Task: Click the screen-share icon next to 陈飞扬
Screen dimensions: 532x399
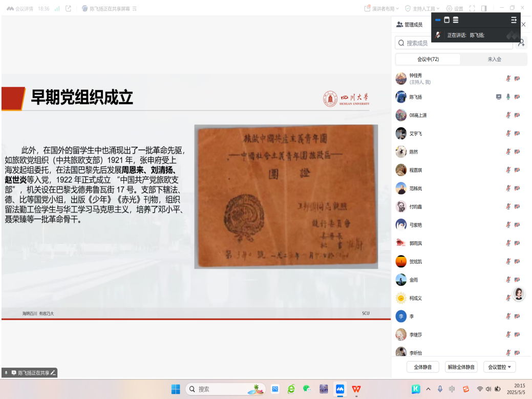Action: point(499,97)
